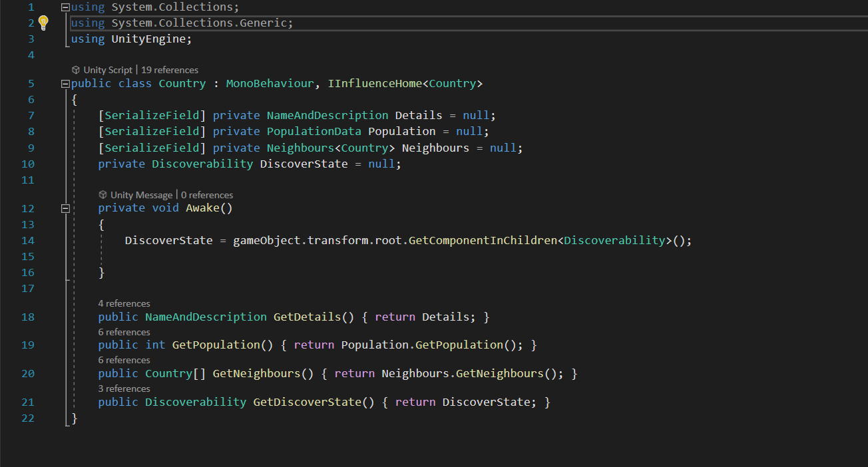The height and width of the screenshot is (467, 868).
Task: View 4 references for GetDetails
Action: (124, 303)
